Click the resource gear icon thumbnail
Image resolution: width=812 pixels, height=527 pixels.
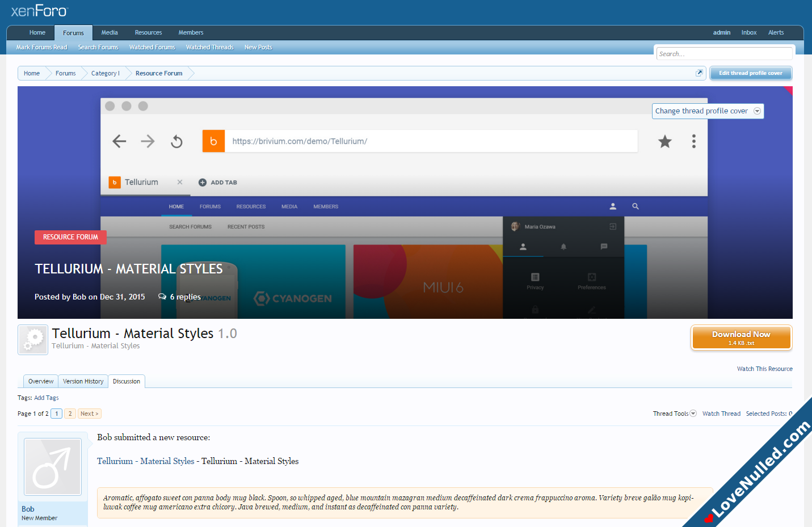click(33, 340)
